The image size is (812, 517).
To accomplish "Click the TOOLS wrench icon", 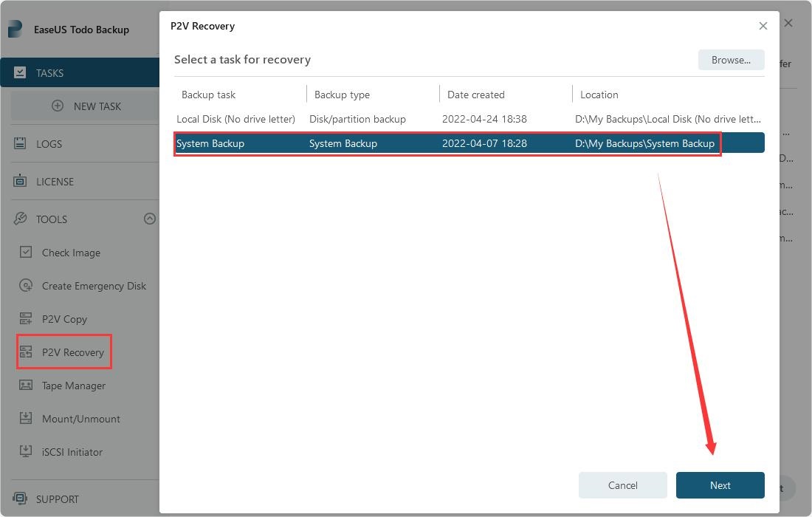I will click(x=20, y=219).
